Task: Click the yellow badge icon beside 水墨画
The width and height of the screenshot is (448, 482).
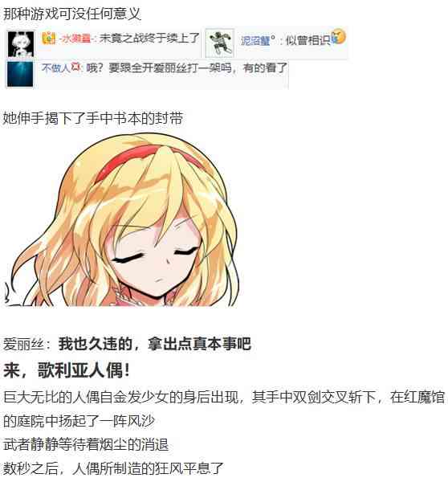Action: (x=48, y=38)
